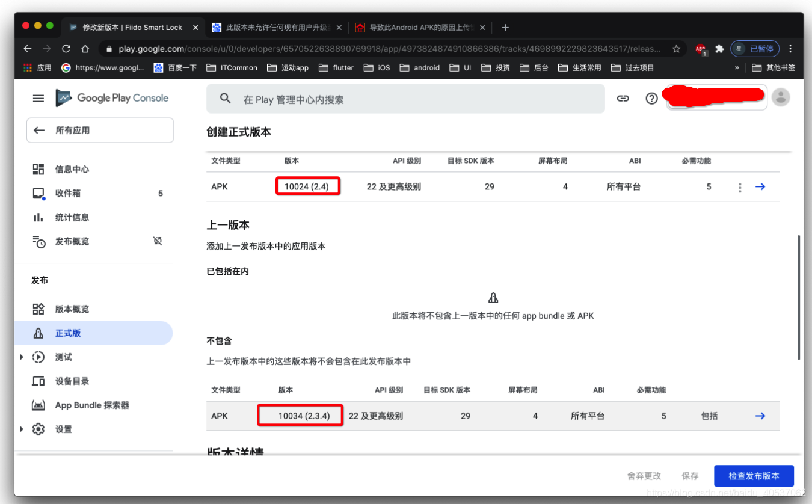Open the 其他书签 bookmarks folder
Image resolution: width=812 pixels, height=504 pixels.
774,67
